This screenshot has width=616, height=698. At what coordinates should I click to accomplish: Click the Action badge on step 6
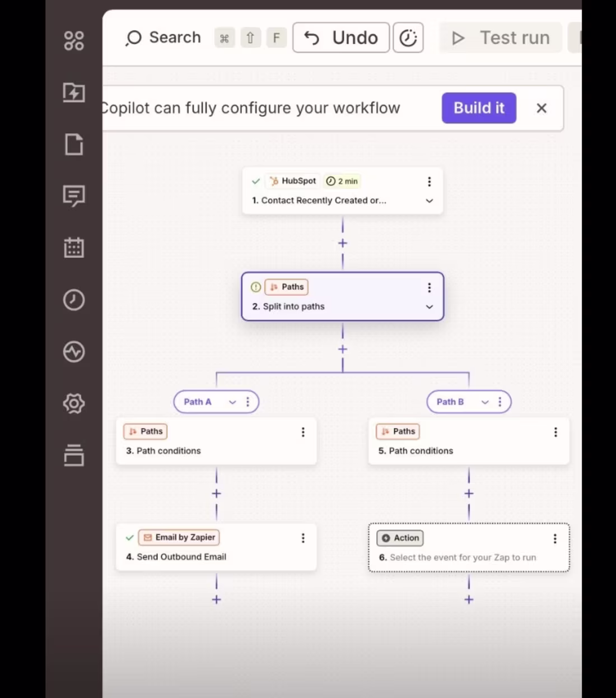(400, 538)
